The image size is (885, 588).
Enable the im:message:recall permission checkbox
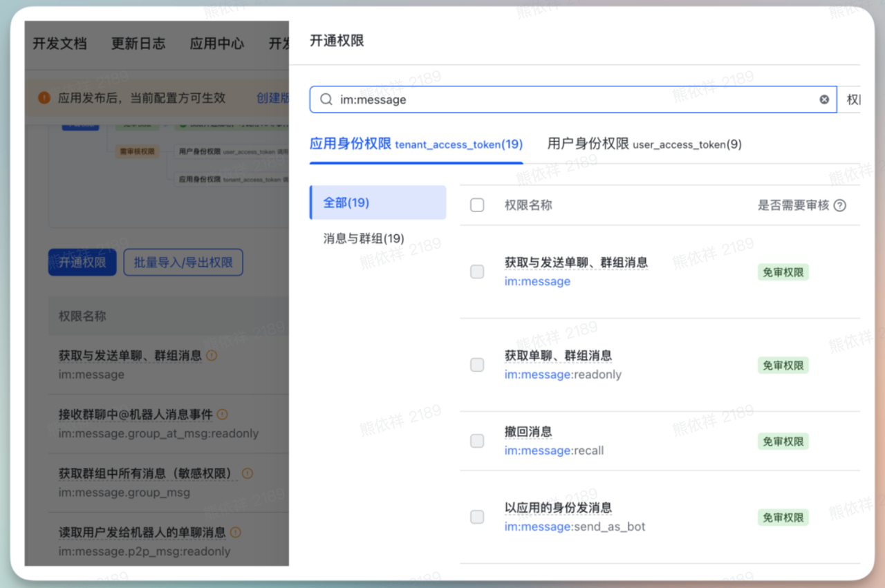pyautogui.click(x=476, y=441)
